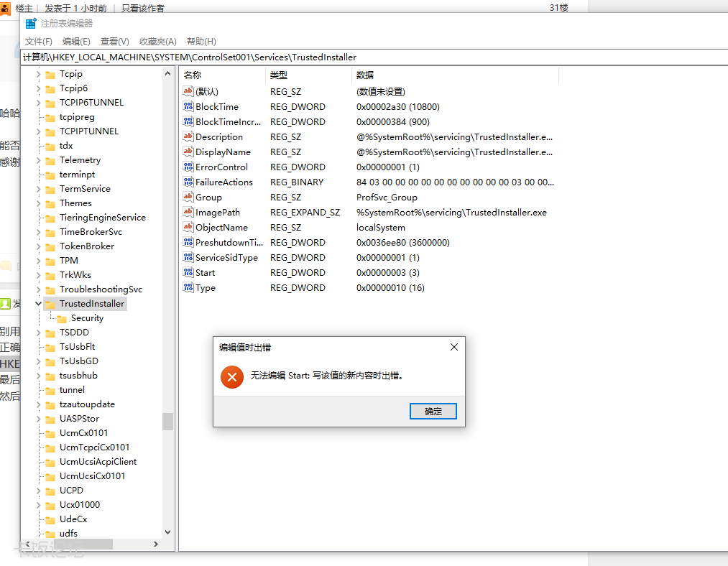This screenshot has height=566, width=728.
Task: Expand the TSDDD tree node
Action: click(x=39, y=332)
